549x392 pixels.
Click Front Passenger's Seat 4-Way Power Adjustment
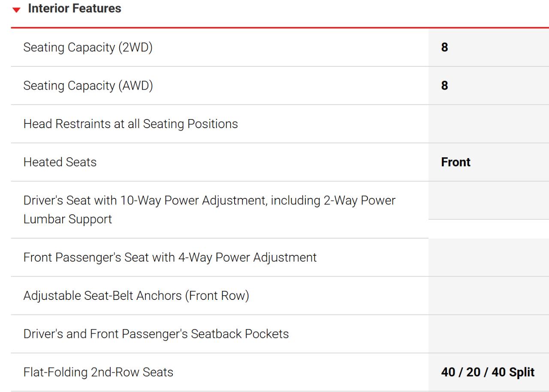(x=170, y=257)
